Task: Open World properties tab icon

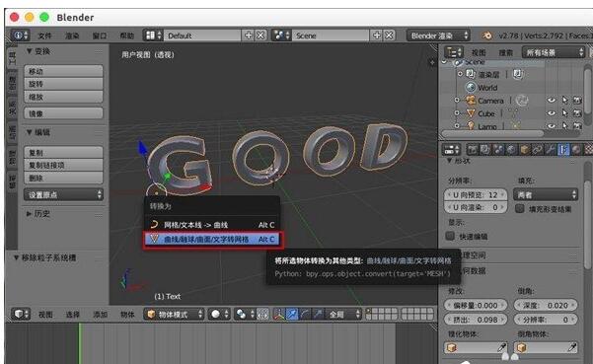Action: (x=511, y=150)
